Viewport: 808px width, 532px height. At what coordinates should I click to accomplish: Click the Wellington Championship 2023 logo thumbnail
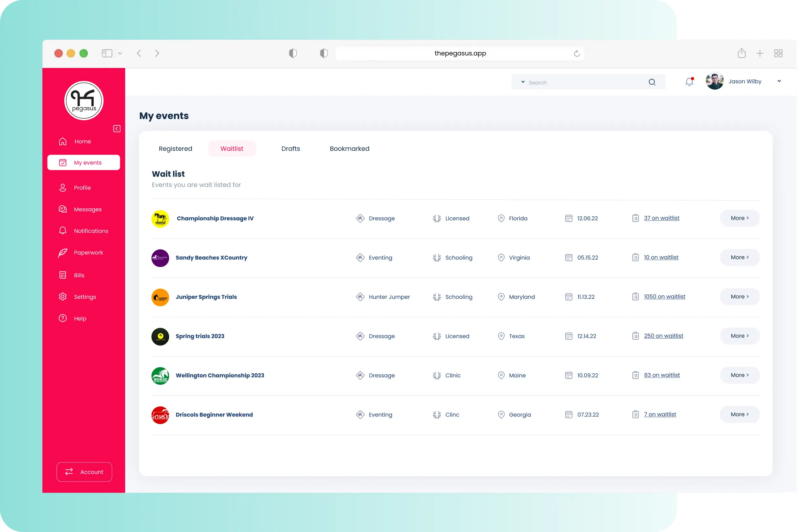click(x=160, y=376)
